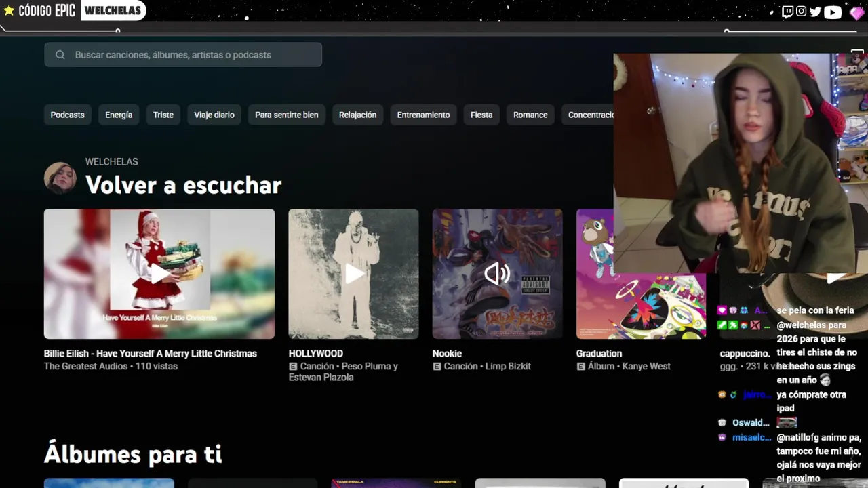The height and width of the screenshot is (488, 868).
Task: Open the Graduation title link
Action: coord(599,354)
